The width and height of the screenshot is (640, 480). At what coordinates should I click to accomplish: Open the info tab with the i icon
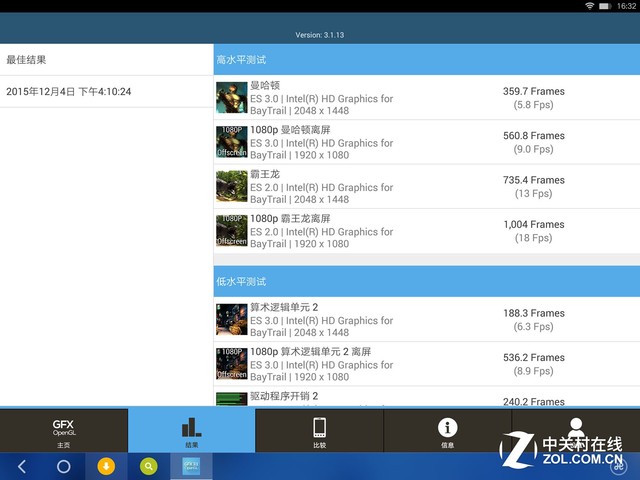coord(447,431)
